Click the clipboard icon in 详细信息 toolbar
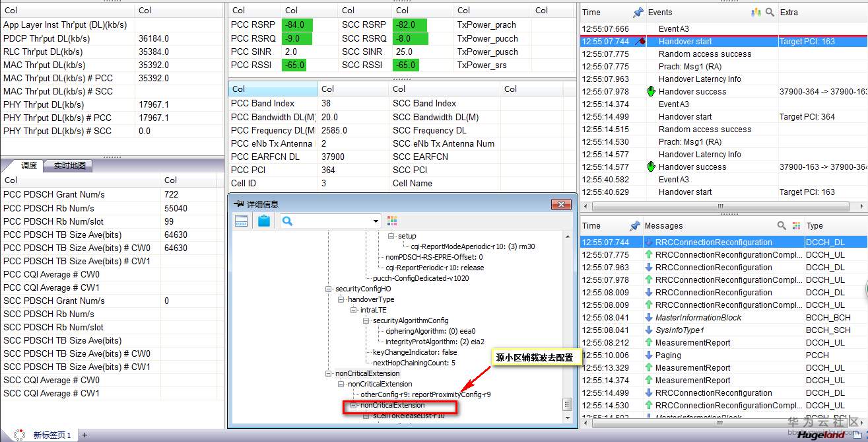 (263, 221)
